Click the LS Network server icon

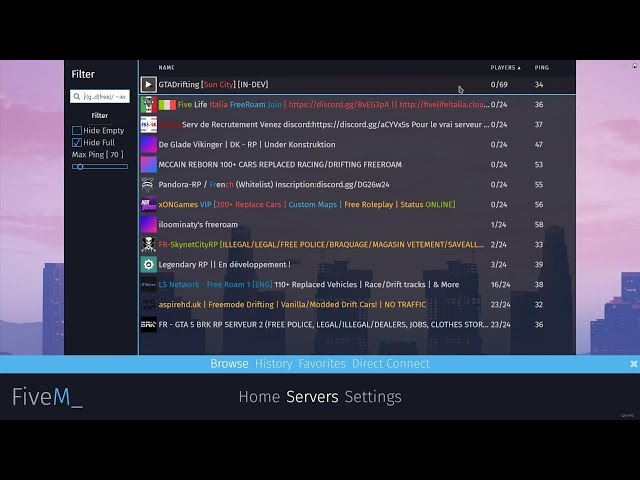[x=149, y=284]
